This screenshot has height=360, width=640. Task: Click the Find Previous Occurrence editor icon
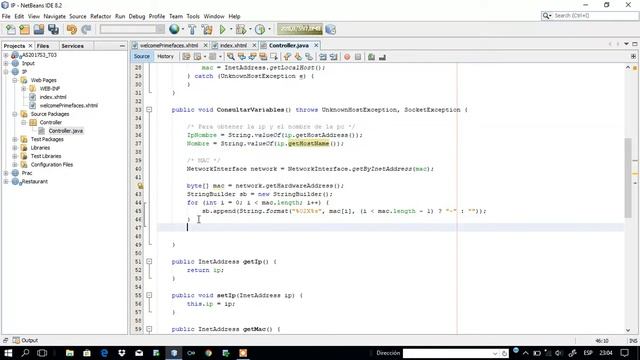[242, 57]
